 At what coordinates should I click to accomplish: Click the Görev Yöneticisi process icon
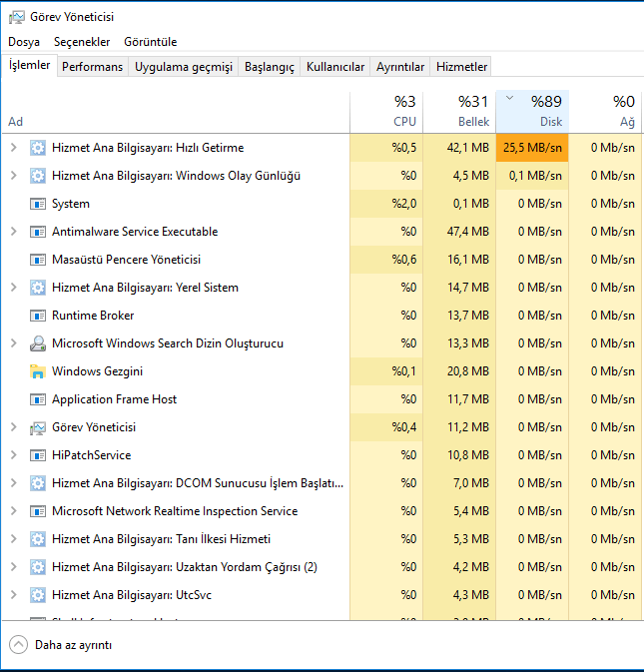click(38, 427)
